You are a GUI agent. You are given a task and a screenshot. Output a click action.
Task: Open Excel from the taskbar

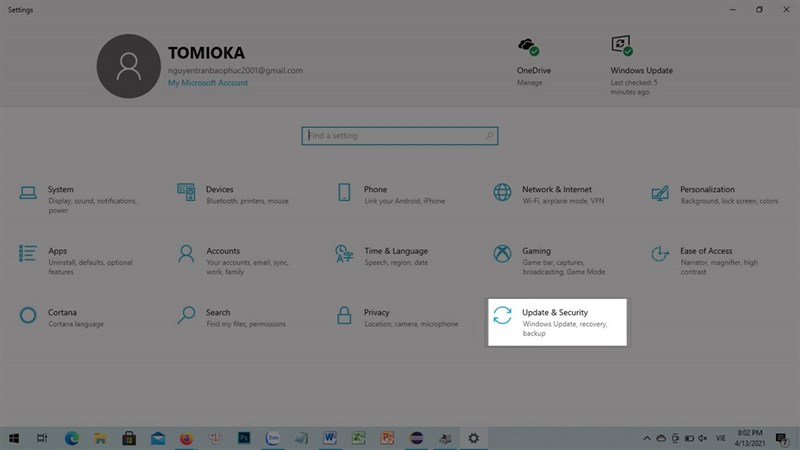click(x=359, y=438)
